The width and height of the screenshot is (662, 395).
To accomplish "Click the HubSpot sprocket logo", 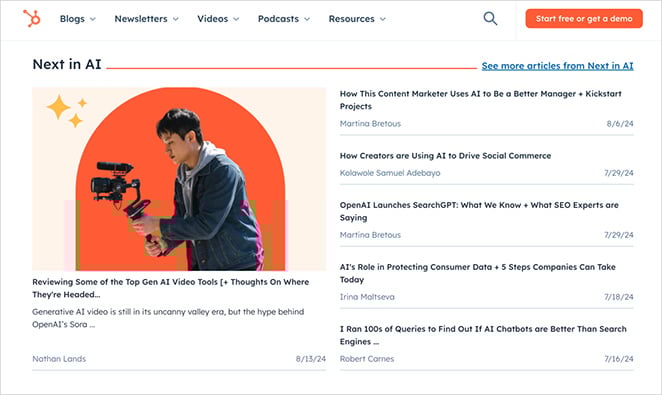I will tap(32, 19).
